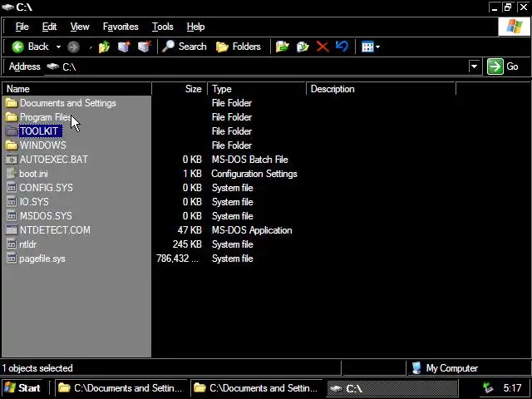The image size is (532, 399).
Task: Click the boot.ini file name
Action: tap(33, 174)
